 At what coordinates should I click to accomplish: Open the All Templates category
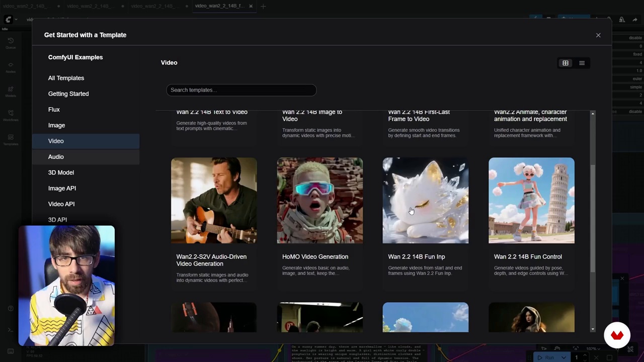pos(66,78)
